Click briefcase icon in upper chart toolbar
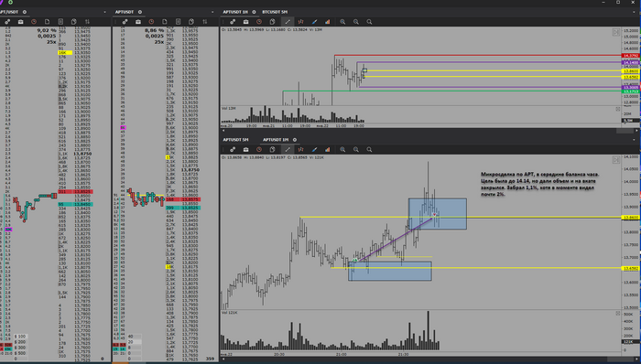641x364 pixels. click(x=245, y=22)
